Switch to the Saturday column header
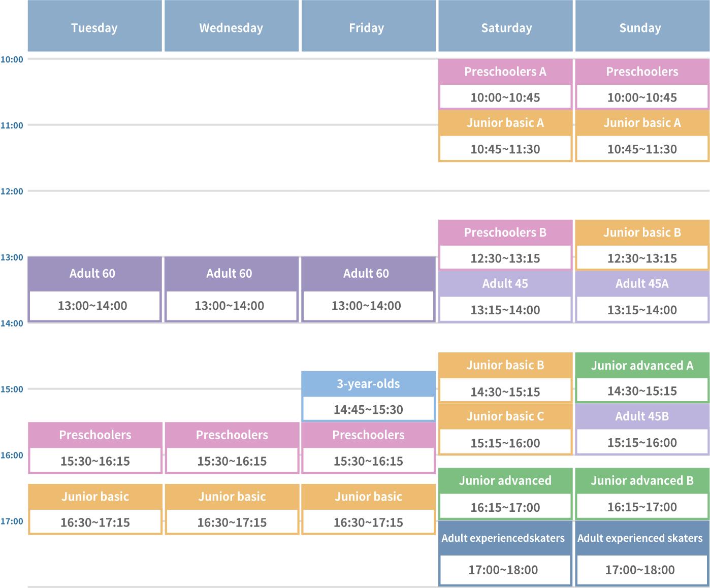 click(x=506, y=27)
